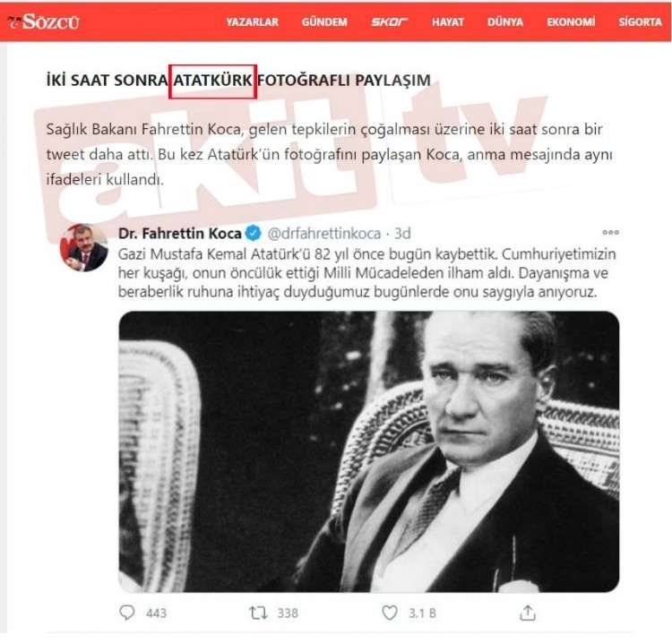Click the tweet's share upload icon
This screenshot has height=643, width=672.
point(528,613)
